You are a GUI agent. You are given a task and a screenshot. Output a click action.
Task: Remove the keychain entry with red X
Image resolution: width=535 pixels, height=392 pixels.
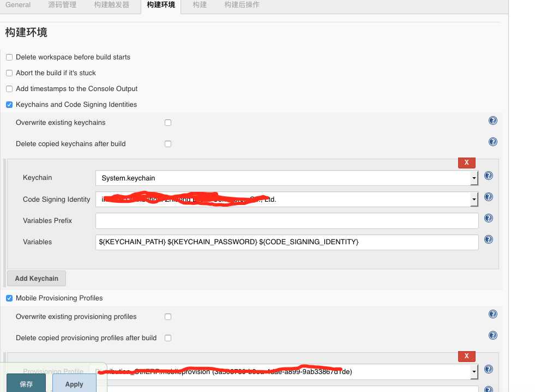click(x=466, y=162)
